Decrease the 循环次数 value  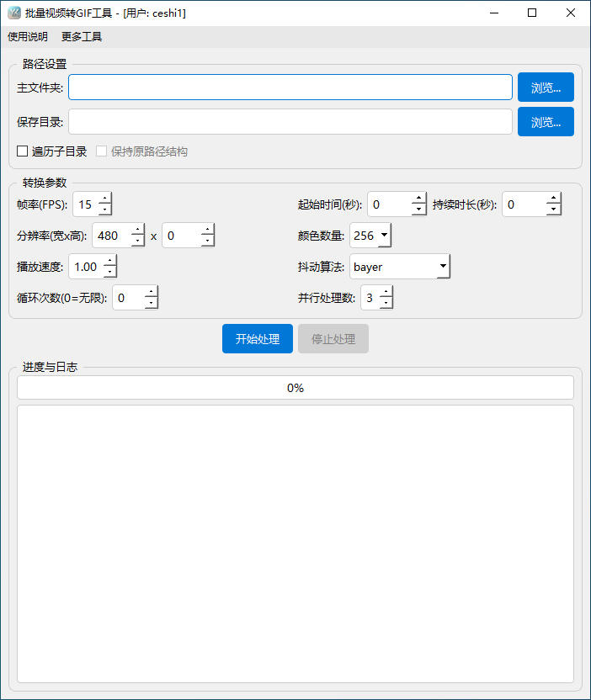pos(151,304)
